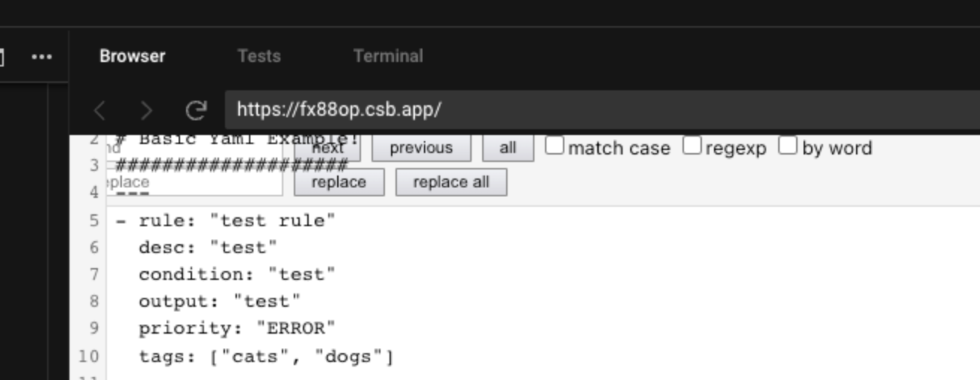The width and height of the screenshot is (980, 380).
Task: Select all matches with the all button
Action: pos(508,148)
